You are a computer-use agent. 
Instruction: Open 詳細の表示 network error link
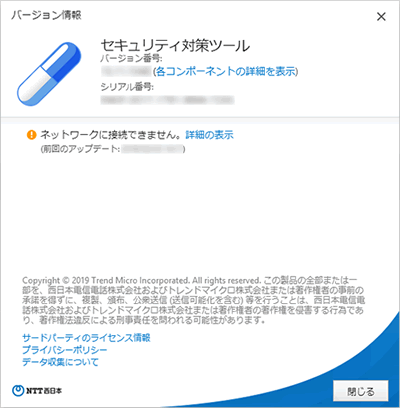(209, 135)
